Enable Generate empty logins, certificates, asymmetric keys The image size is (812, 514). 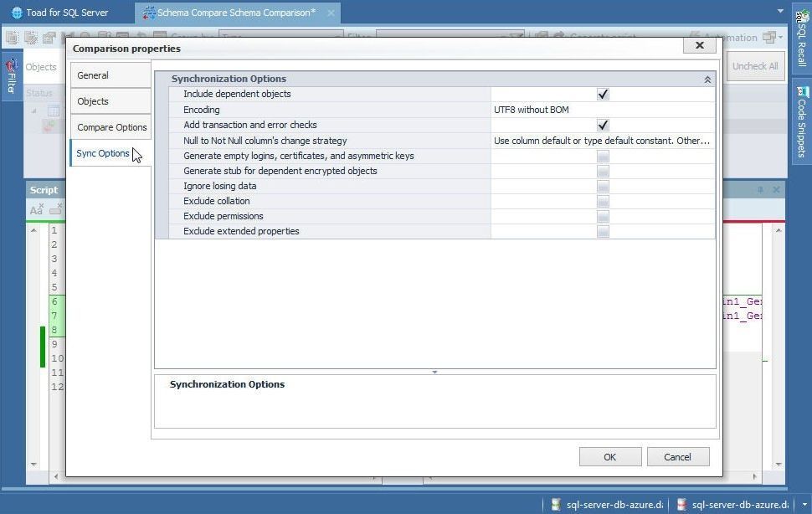[x=603, y=156]
